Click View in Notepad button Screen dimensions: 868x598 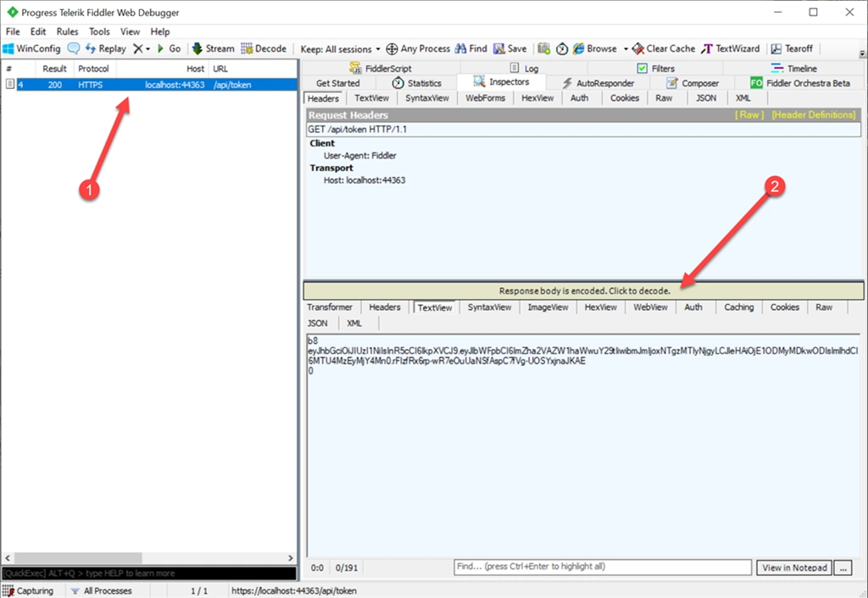point(793,568)
